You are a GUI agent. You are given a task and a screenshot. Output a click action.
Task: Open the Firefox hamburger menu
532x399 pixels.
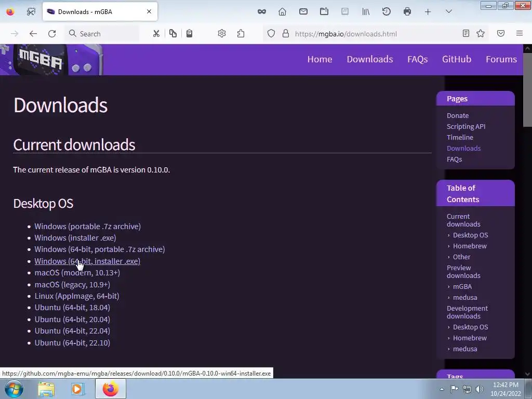click(x=520, y=33)
